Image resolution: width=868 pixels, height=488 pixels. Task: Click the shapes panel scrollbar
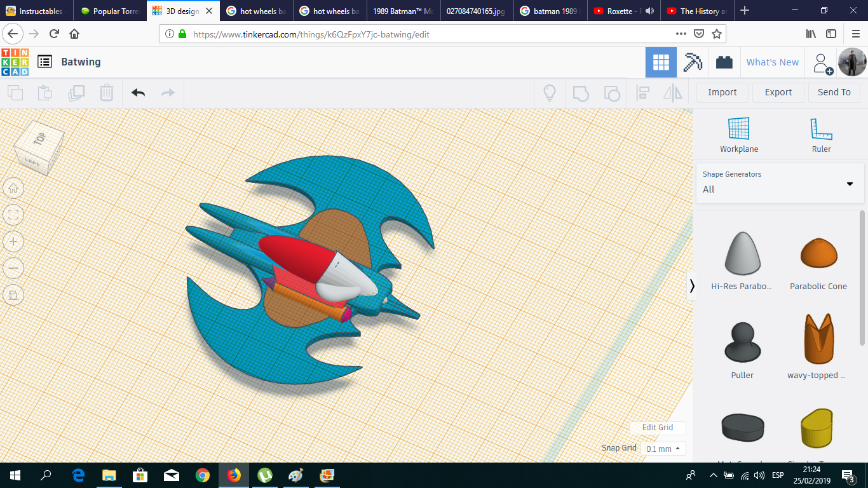[862, 278]
